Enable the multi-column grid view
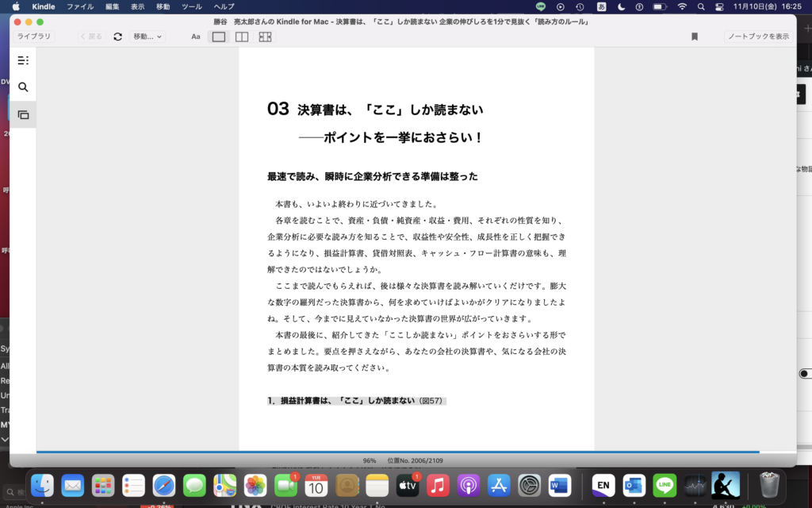The image size is (812, 508). [265, 37]
